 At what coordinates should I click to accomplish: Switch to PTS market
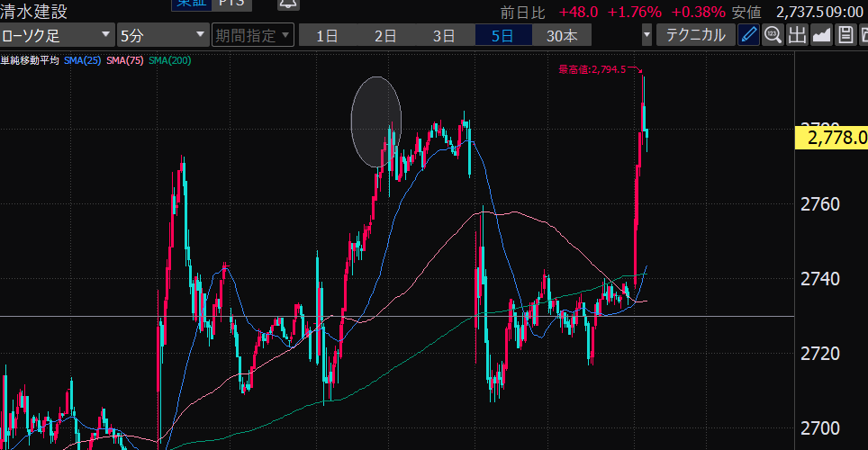[230, 4]
